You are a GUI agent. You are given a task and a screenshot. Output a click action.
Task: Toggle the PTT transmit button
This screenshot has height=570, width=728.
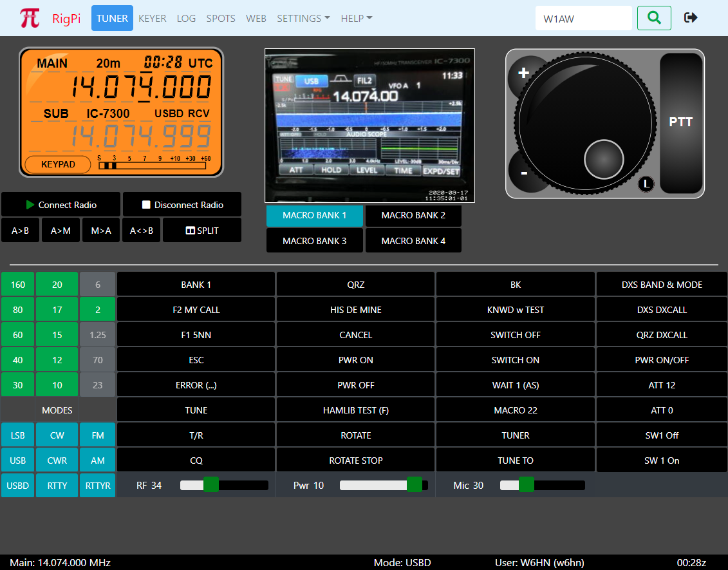681,122
